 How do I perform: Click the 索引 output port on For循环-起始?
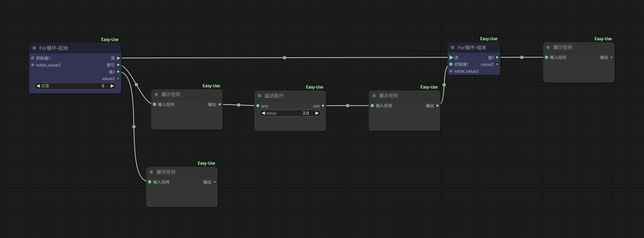(118, 65)
